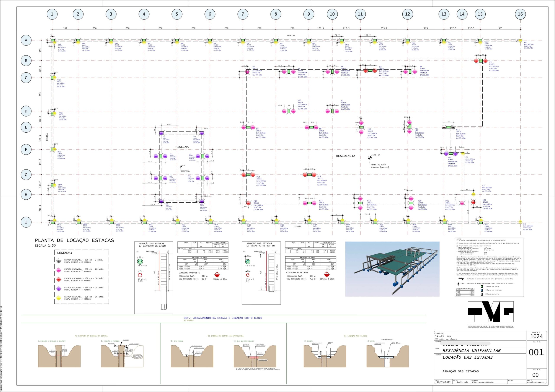Click grid axis bubble number 5
555x392 pixels.
177,14
